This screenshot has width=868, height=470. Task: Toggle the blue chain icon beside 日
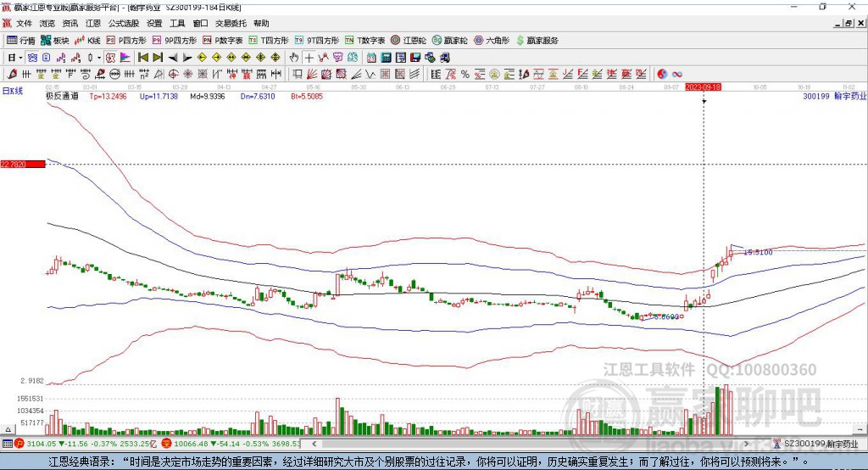[x=32, y=58]
